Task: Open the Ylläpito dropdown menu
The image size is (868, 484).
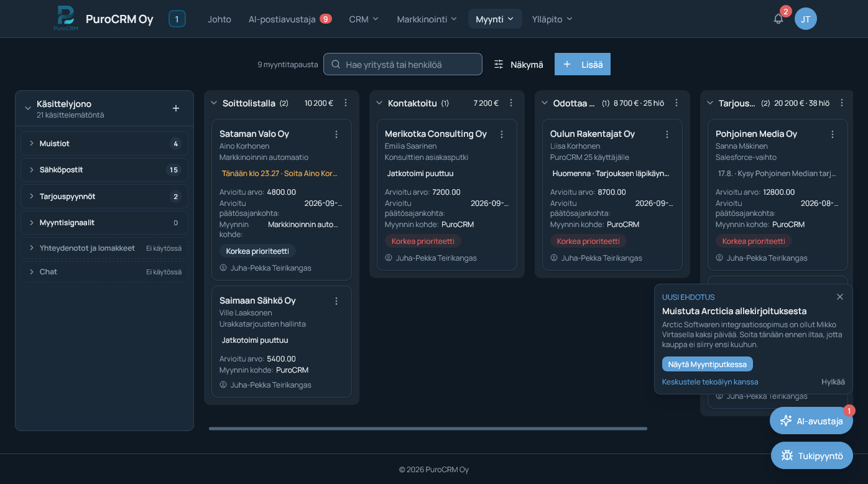Action: pos(552,19)
